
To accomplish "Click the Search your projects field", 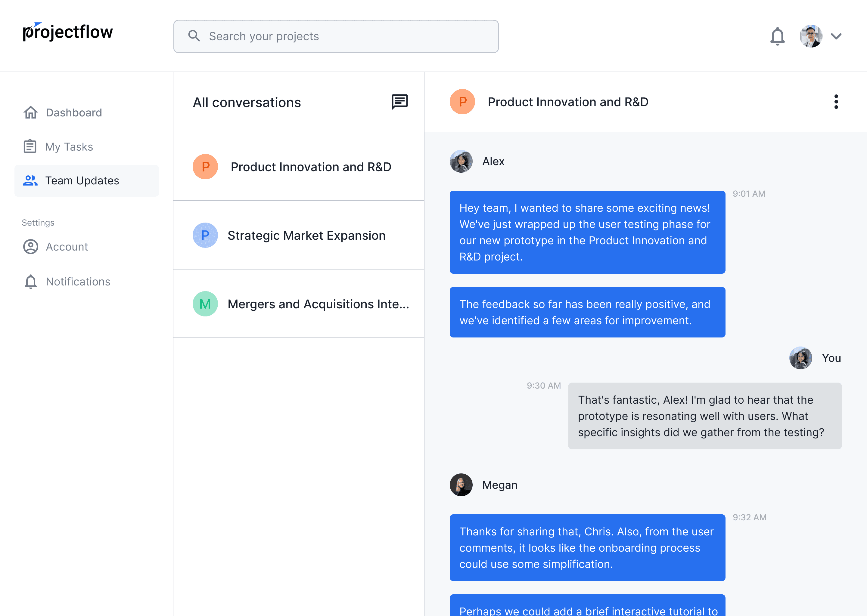I will coord(336,36).
